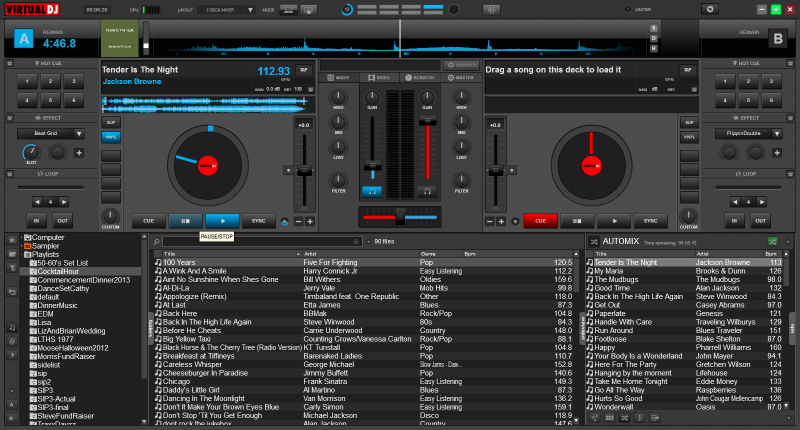
Task: Click the plus button beside deck B effect knobs
Action: (777, 153)
